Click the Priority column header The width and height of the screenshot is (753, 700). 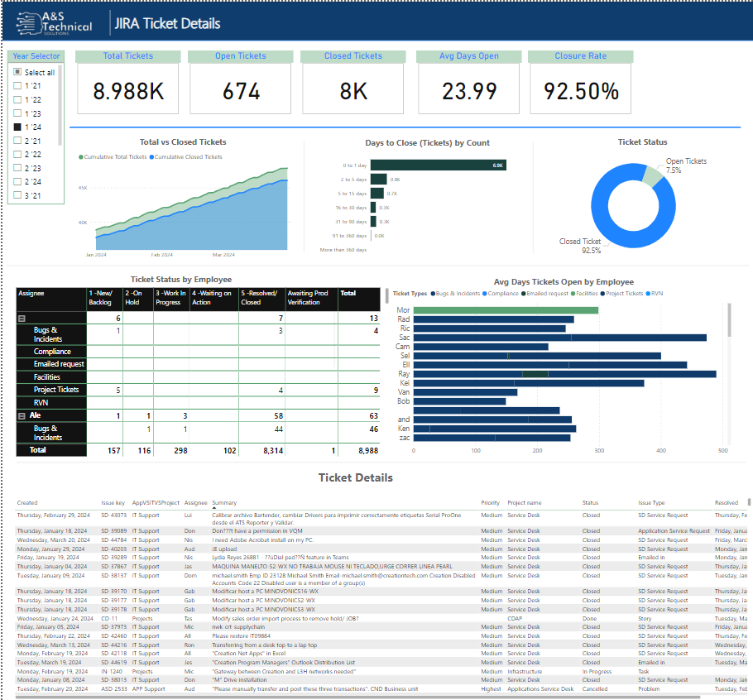click(x=491, y=503)
